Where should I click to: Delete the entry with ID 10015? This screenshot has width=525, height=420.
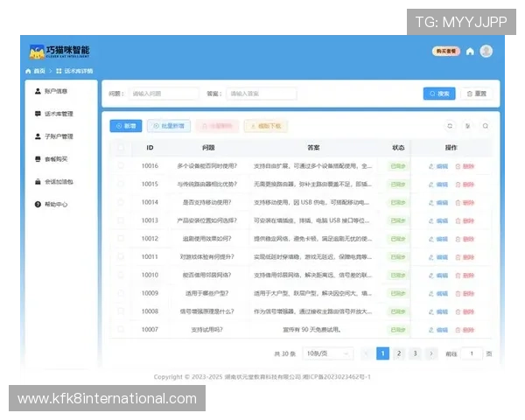click(465, 185)
